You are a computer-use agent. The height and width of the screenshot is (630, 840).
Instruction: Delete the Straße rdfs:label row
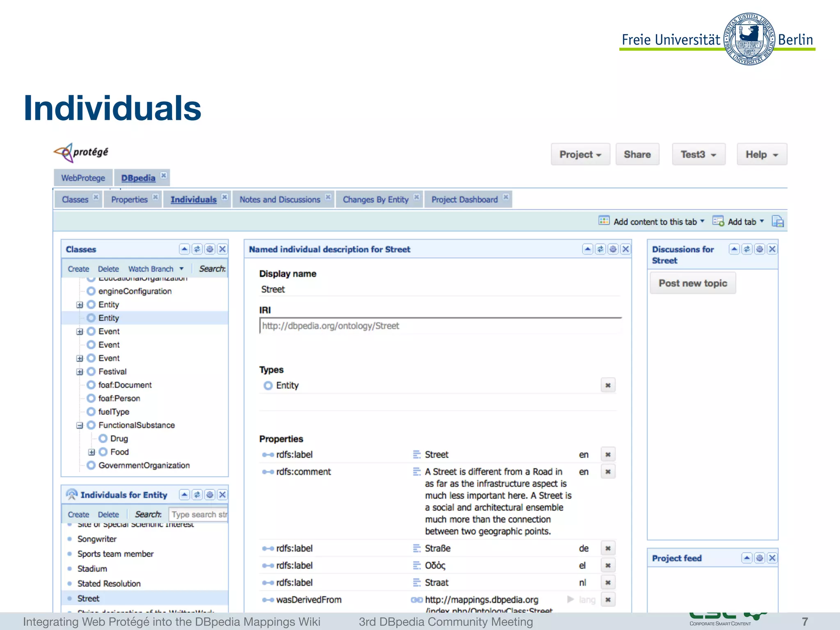(608, 548)
